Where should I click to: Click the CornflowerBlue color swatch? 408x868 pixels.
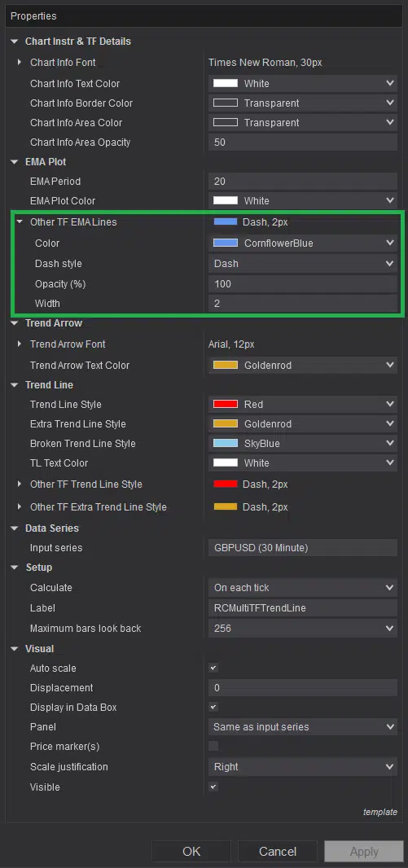226,243
